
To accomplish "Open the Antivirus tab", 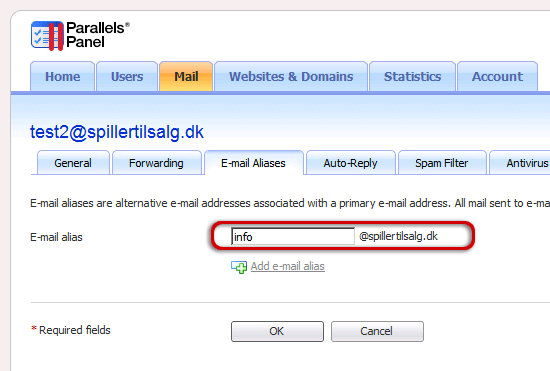I will click(x=521, y=163).
